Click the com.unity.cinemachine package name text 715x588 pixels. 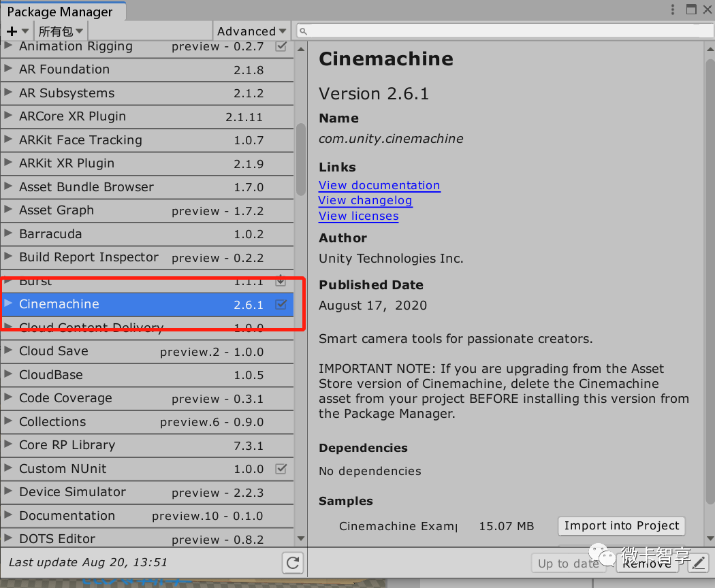point(391,139)
